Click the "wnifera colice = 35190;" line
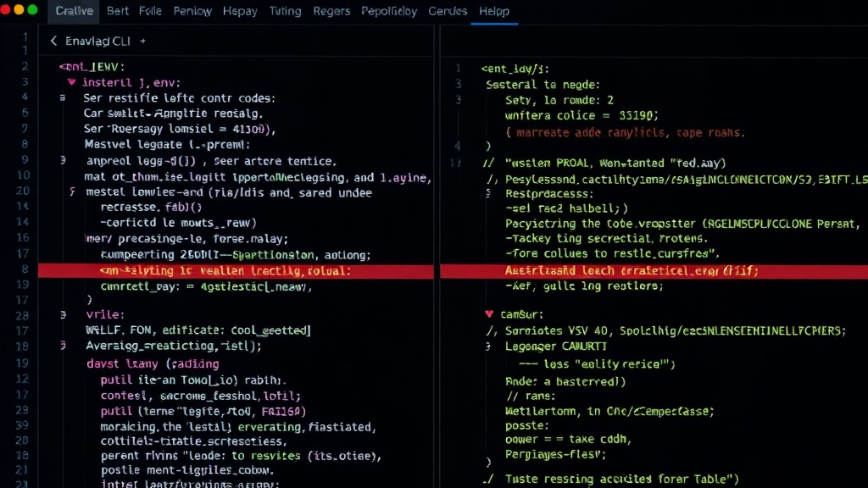This screenshot has height=488, width=868. click(581, 115)
